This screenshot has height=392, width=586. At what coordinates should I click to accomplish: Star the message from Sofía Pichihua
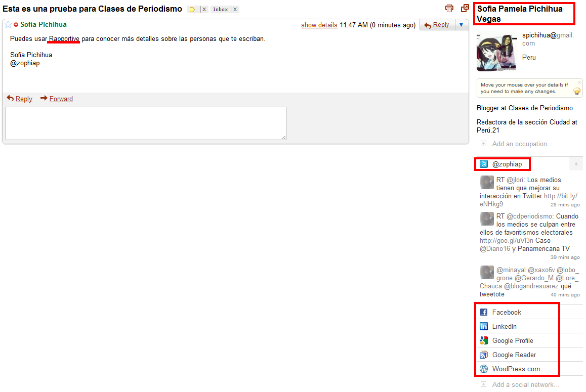[8, 25]
